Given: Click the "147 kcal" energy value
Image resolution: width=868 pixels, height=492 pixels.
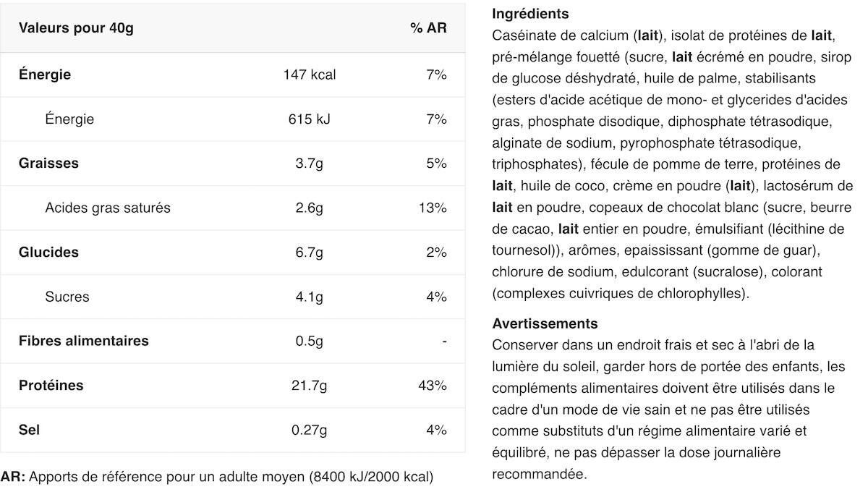Looking at the screenshot, I should (310, 75).
